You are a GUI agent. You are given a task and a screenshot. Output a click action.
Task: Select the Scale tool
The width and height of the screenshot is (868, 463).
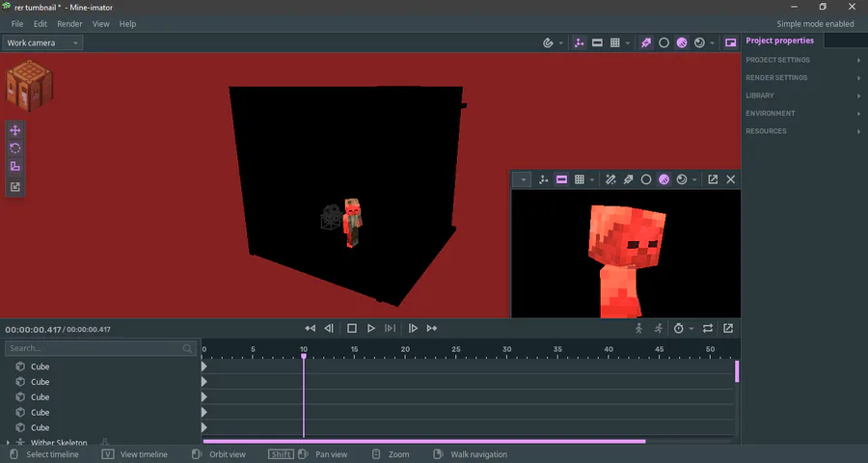pyautogui.click(x=14, y=166)
